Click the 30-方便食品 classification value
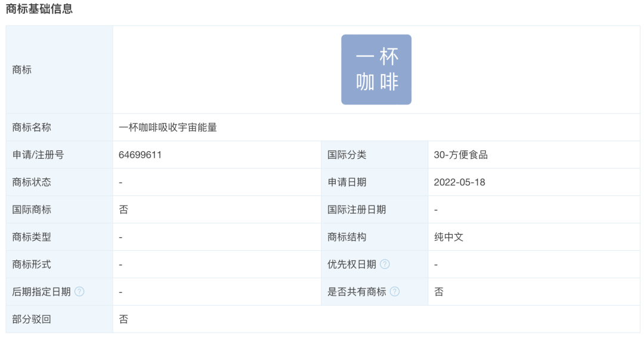The image size is (644, 338). tap(460, 155)
